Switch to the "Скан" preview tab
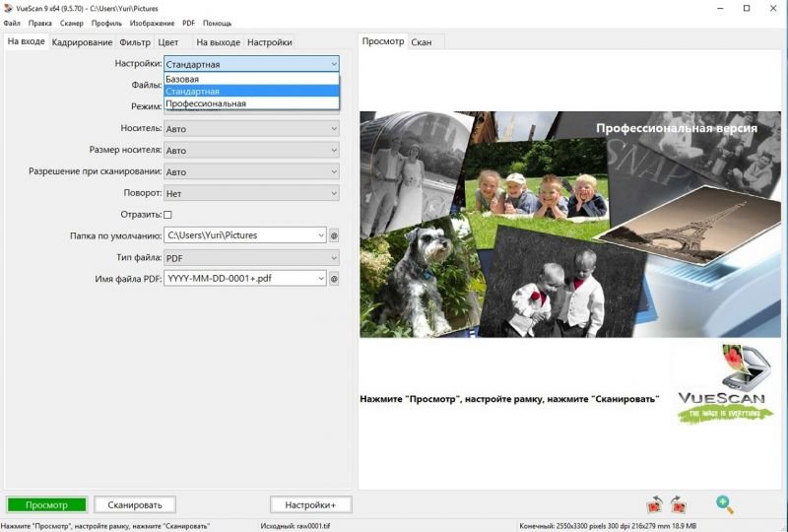Image resolution: width=788 pixels, height=532 pixels. click(422, 42)
